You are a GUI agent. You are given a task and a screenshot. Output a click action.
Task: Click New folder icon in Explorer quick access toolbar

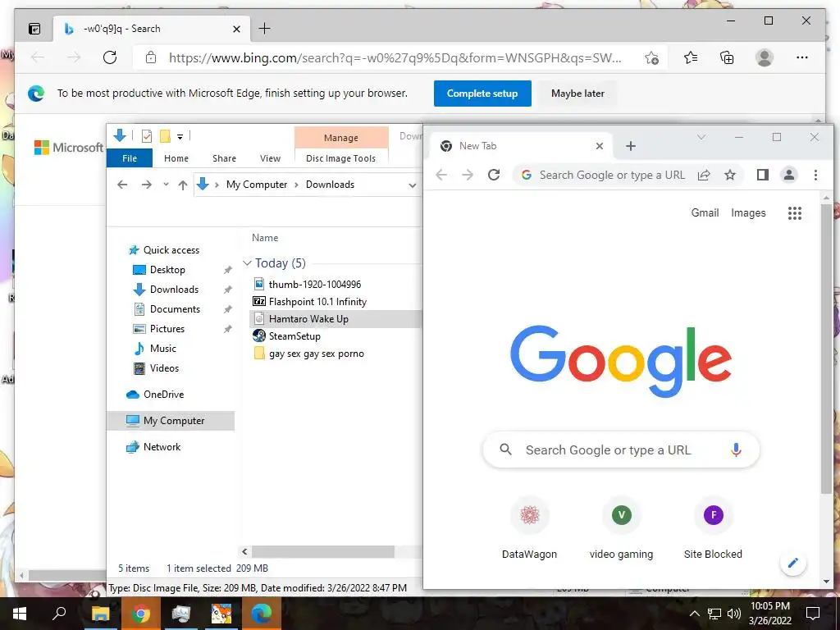165,136
